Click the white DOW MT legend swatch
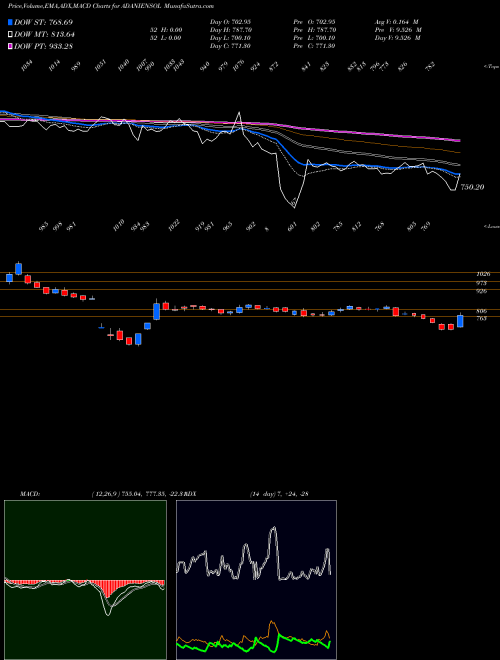This screenshot has width=500, height=660. tap(10, 34)
